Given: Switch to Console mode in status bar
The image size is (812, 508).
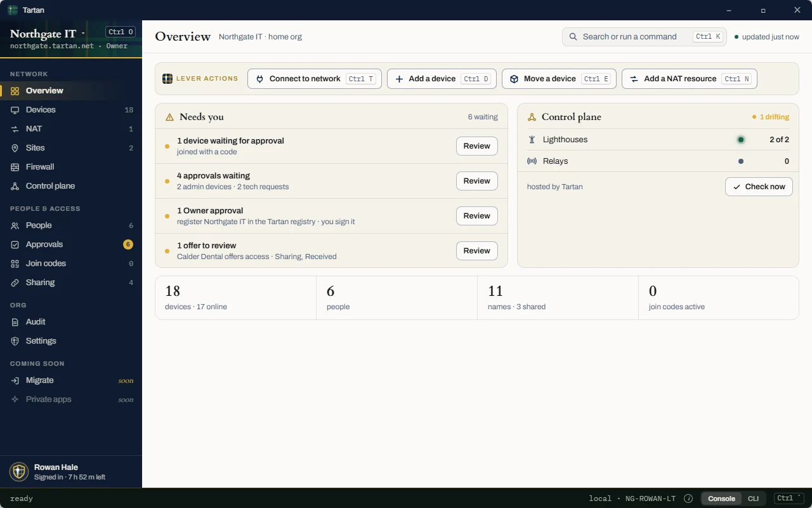Looking at the screenshot, I should pyautogui.click(x=721, y=498).
